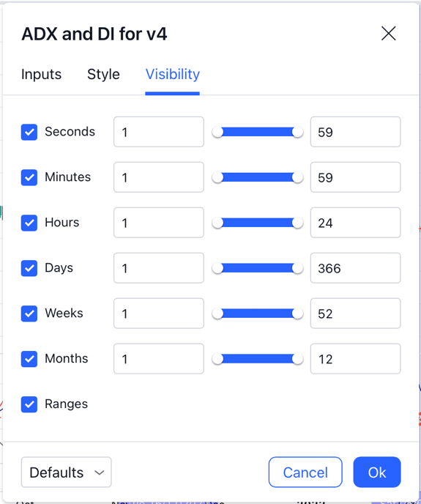Focus the Minutes minimum value field
421x504 pixels.
point(159,177)
